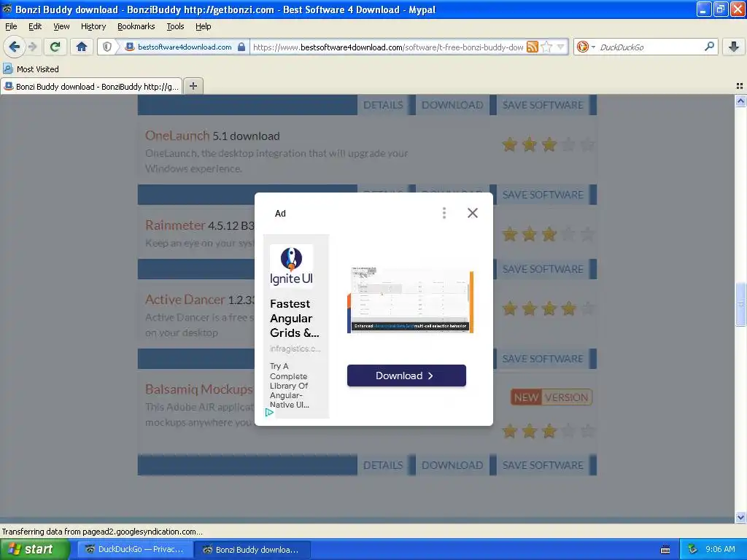The image size is (747, 560).
Task: Click the scrollbar down arrow
Action: tap(740, 517)
